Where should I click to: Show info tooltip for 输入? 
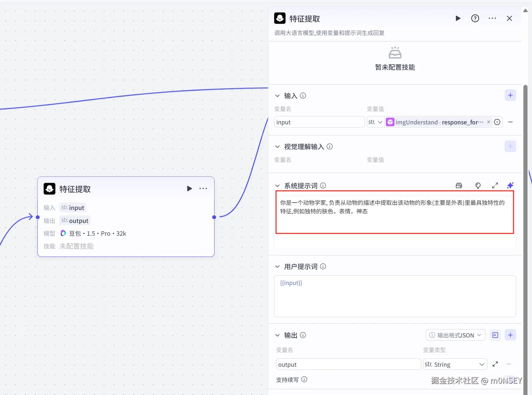click(x=303, y=96)
